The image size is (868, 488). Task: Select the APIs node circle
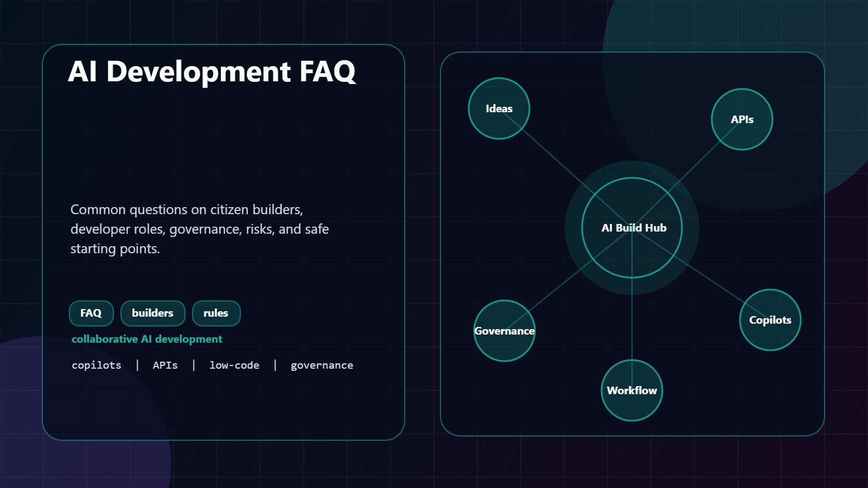(742, 119)
